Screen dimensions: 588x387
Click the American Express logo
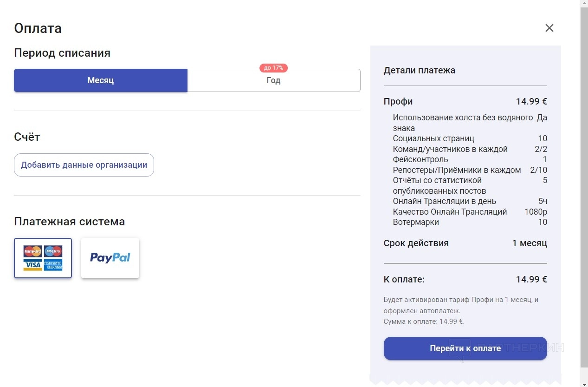53,265
